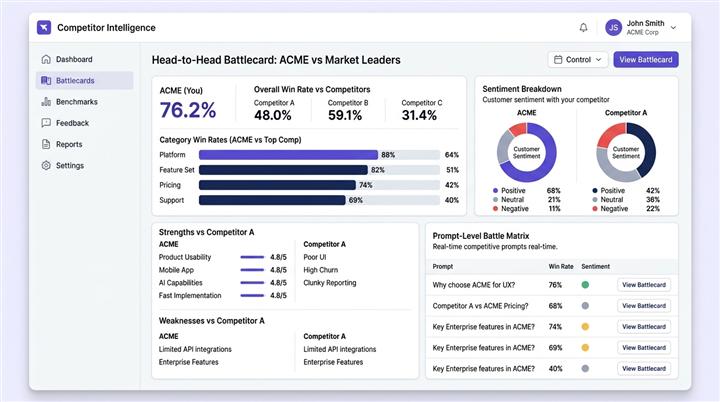View Battlecard for the 69% win rate prompt

(644, 348)
